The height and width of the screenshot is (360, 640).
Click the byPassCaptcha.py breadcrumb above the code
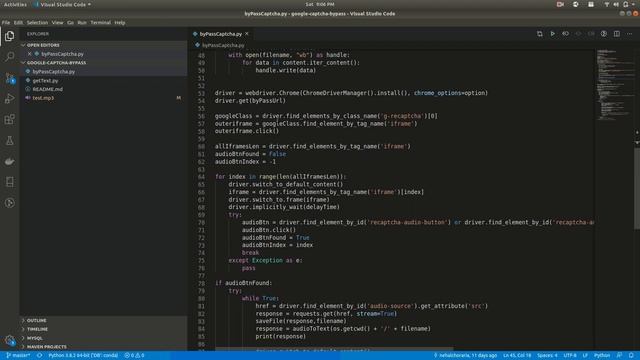(x=223, y=45)
